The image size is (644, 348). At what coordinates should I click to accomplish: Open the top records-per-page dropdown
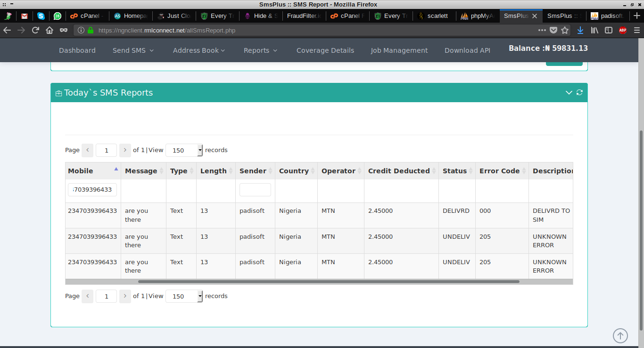pos(184,150)
